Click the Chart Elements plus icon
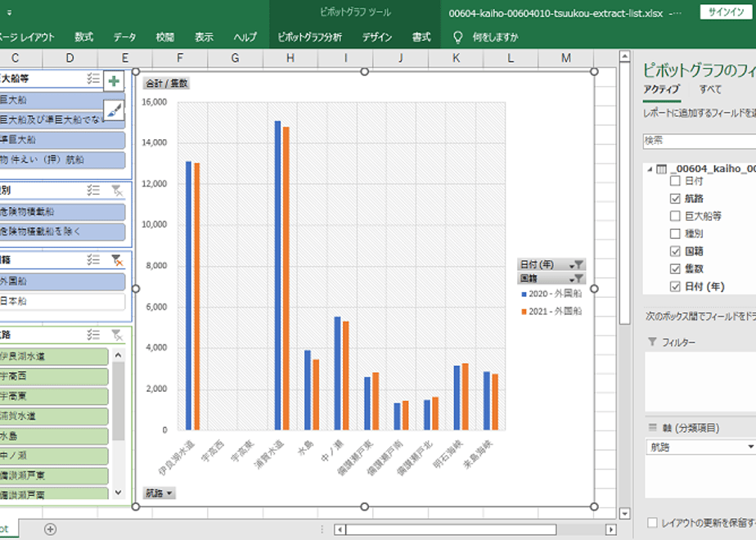The width and height of the screenshot is (756, 540). (x=114, y=81)
